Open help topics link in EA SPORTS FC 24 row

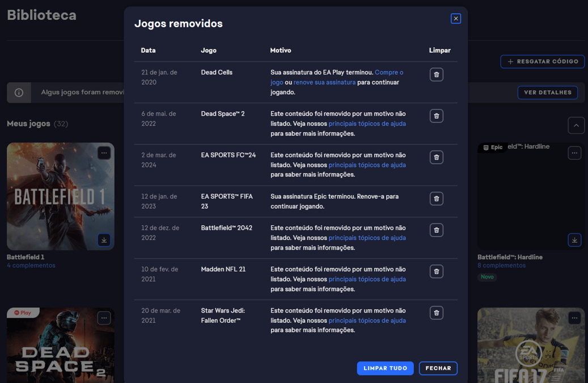click(x=367, y=165)
